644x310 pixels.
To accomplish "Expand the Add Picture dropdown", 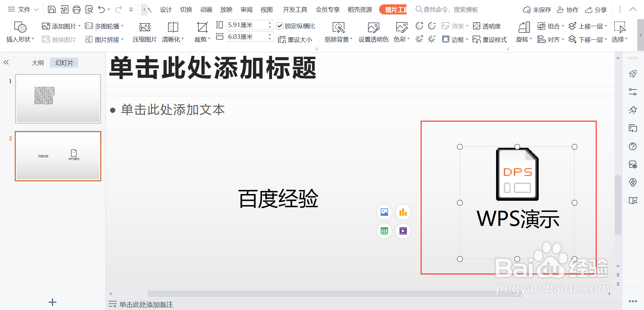I will (x=79, y=26).
